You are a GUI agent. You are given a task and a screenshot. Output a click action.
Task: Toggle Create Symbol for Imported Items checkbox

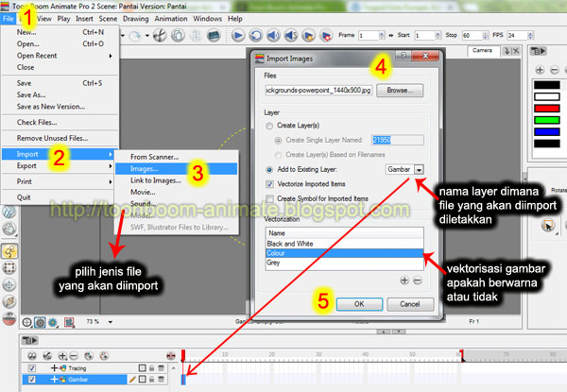click(269, 199)
